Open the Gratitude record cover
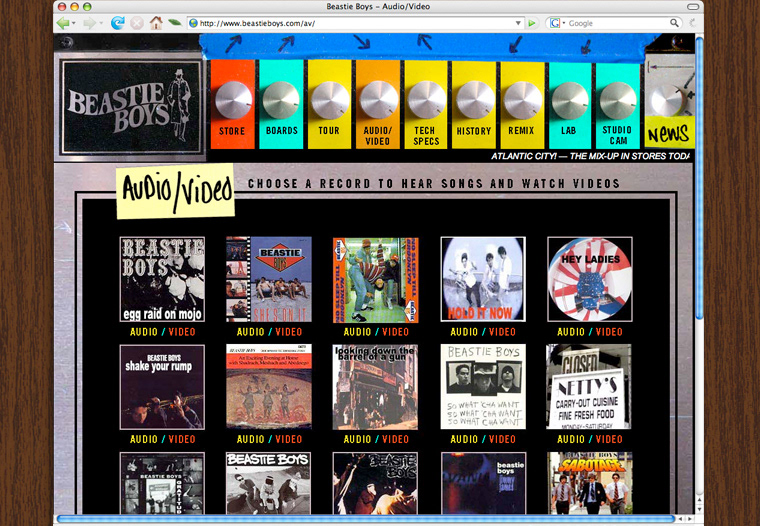The height and width of the screenshot is (526, 760). pyautogui.click(x=162, y=483)
